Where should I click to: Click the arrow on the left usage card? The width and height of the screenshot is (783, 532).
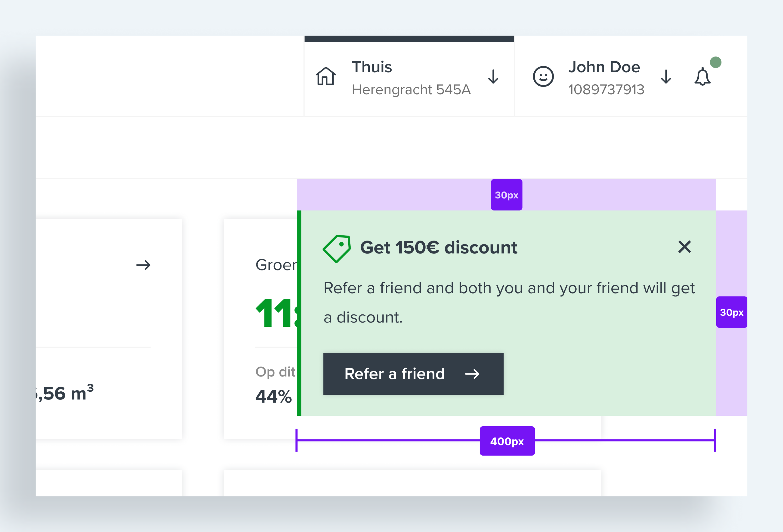[x=143, y=265]
